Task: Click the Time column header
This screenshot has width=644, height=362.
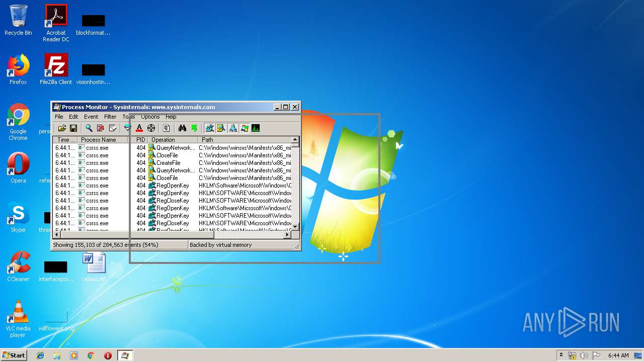Action: (65, 140)
